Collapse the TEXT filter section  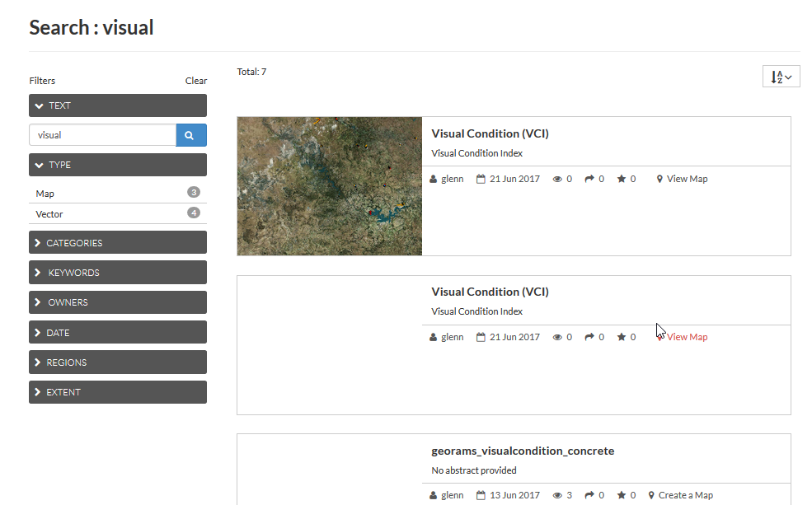[x=118, y=105]
